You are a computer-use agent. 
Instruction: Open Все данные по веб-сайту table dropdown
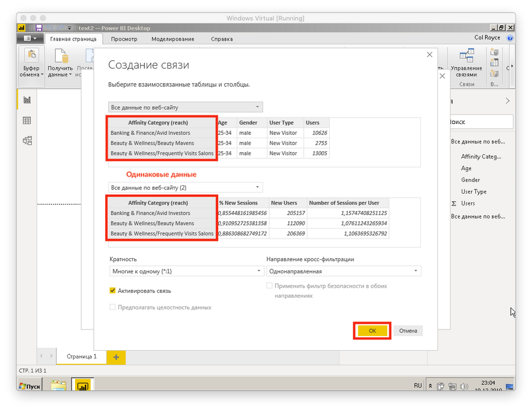coord(257,107)
